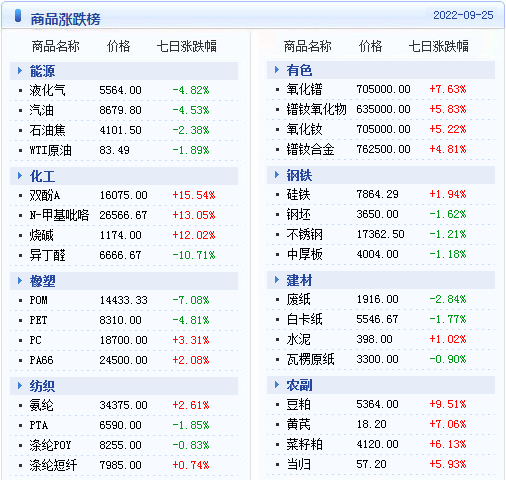Expand the 化工 category arrow
Image resolution: width=506 pixels, height=480 pixels.
[20, 176]
